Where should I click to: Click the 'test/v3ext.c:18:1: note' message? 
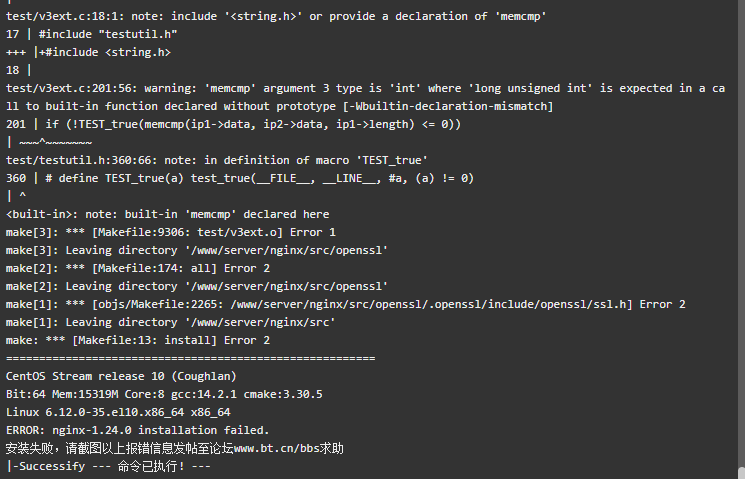[x=276, y=16]
